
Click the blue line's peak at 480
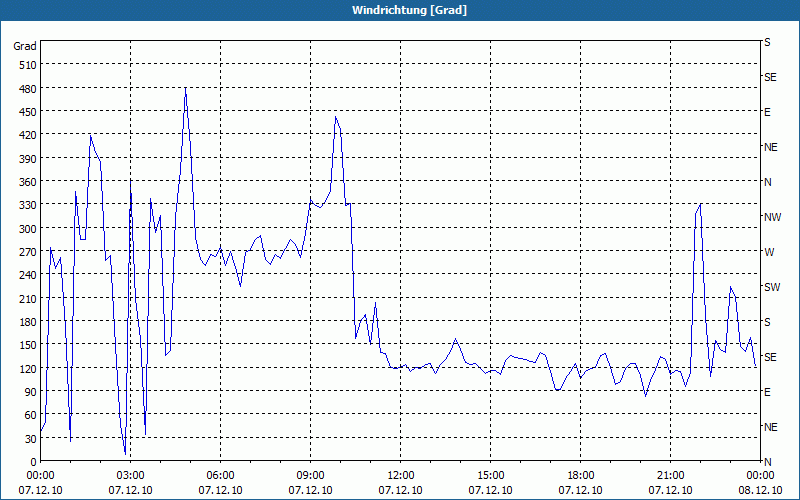pos(185,89)
